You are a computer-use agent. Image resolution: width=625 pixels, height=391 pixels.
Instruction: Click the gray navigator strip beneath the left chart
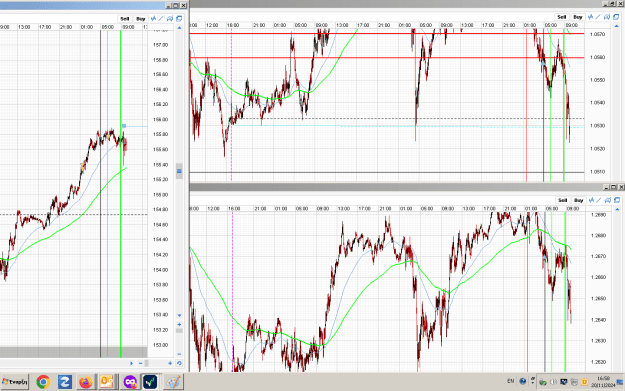74,352
